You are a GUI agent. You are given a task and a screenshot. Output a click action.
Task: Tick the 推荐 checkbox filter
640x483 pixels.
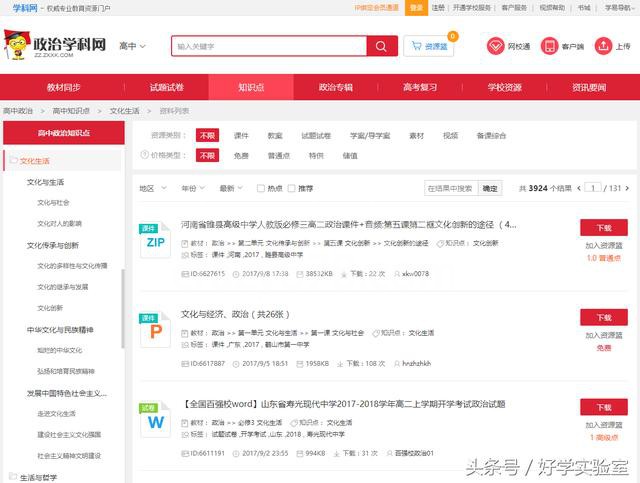click(x=292, y=188)
